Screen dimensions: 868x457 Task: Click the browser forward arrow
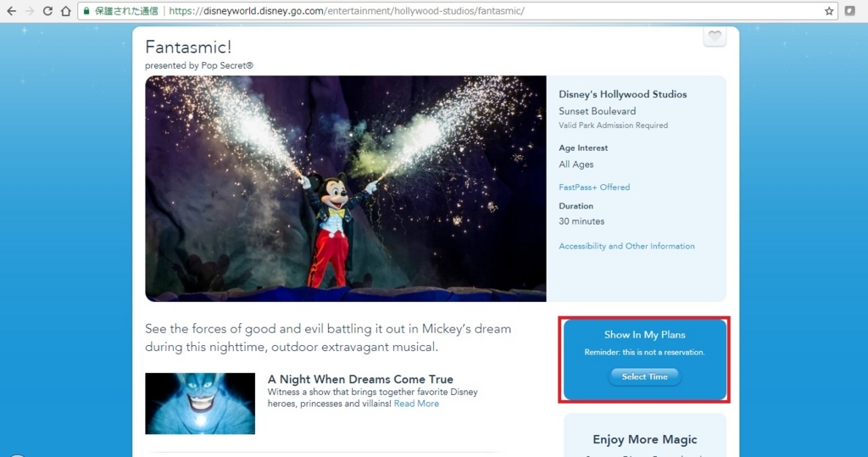click(30, 11)
